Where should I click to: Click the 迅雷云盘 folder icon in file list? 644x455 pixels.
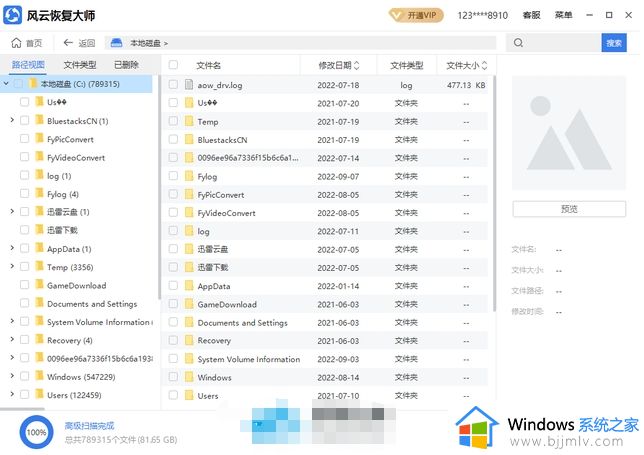[x=189, y=249]
